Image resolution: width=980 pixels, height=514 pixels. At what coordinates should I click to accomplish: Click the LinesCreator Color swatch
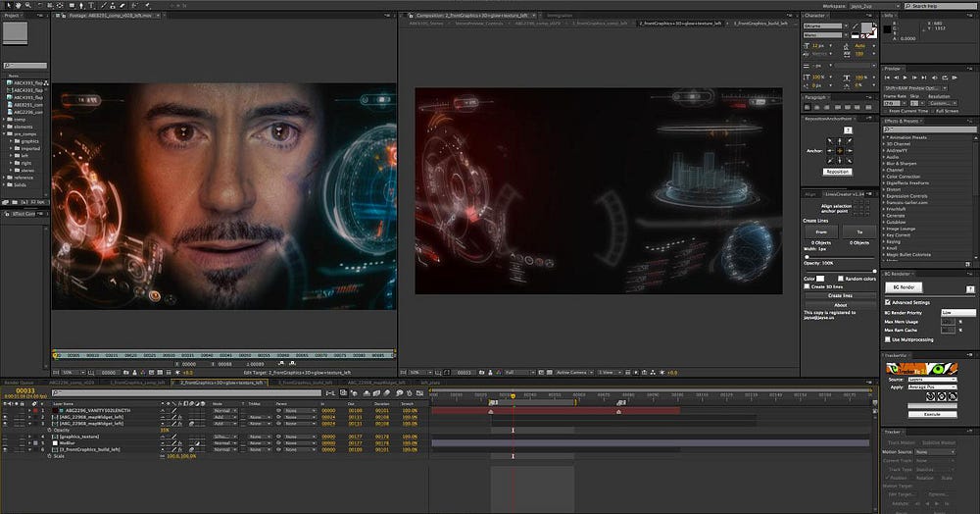point(820,279)
